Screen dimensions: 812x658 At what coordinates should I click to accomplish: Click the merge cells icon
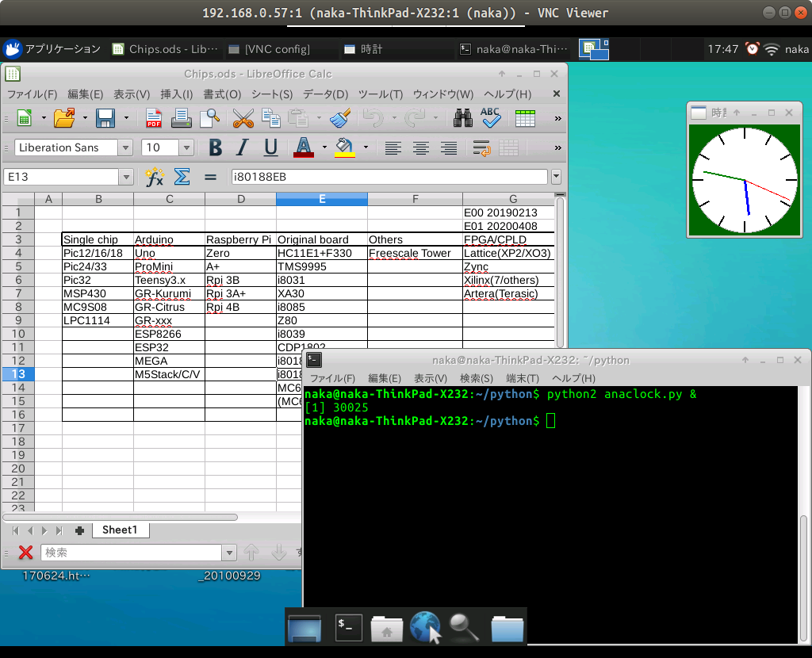(508, 148)
